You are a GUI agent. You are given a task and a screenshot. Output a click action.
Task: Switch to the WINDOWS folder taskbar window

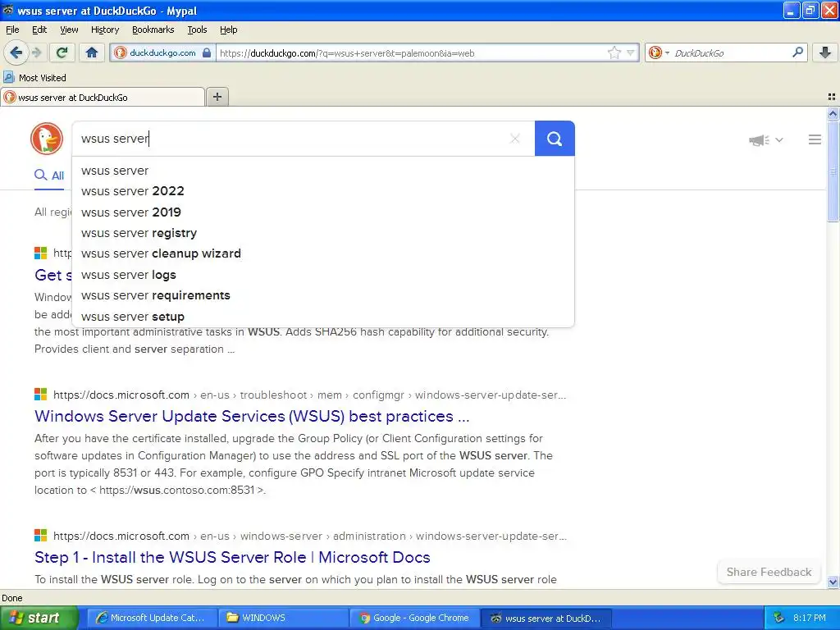point(283,618)
